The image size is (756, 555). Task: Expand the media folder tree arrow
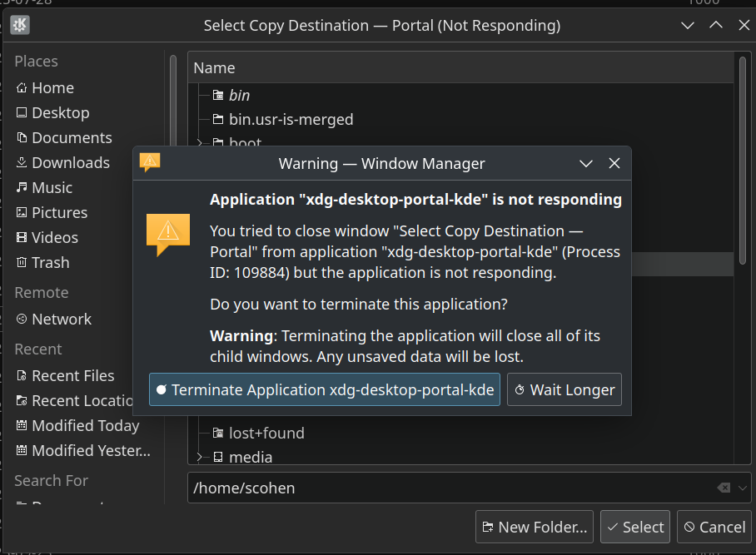click(200, 457)
